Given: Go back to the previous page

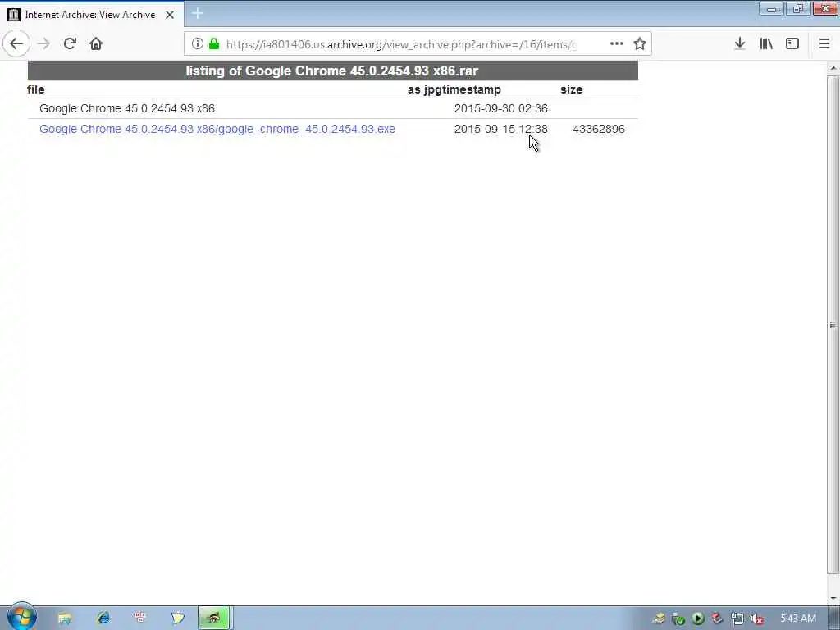Looking at the screenshot, I should pyautogui.click(x=16, y=43).
